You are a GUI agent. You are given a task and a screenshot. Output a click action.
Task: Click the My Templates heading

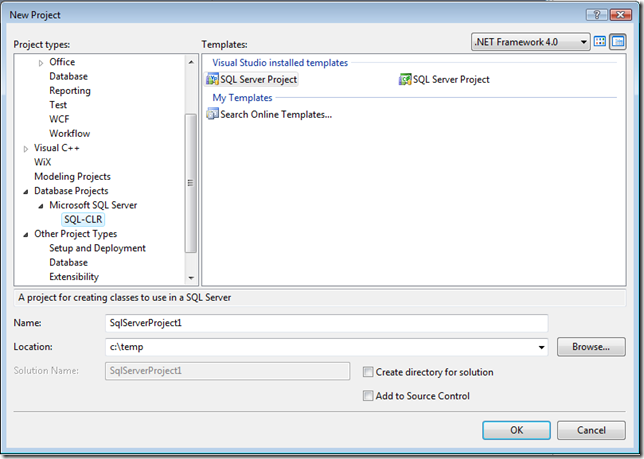(x=242, y=98)
